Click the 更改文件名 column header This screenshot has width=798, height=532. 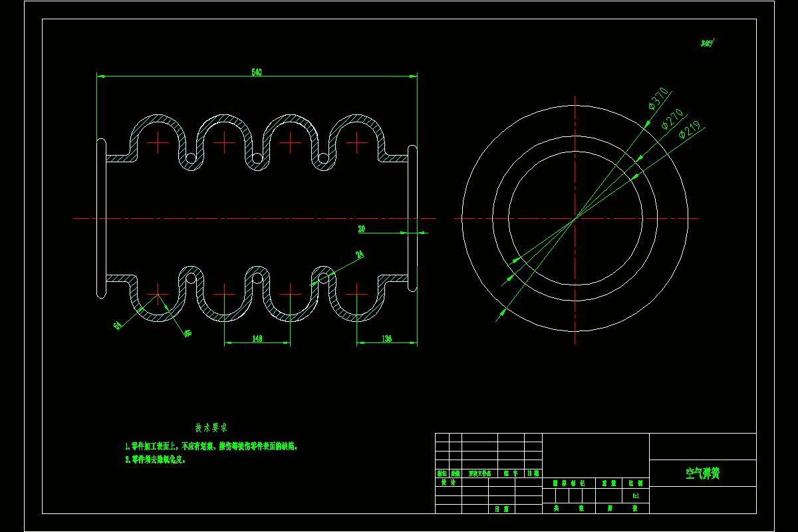coord(479,473)
